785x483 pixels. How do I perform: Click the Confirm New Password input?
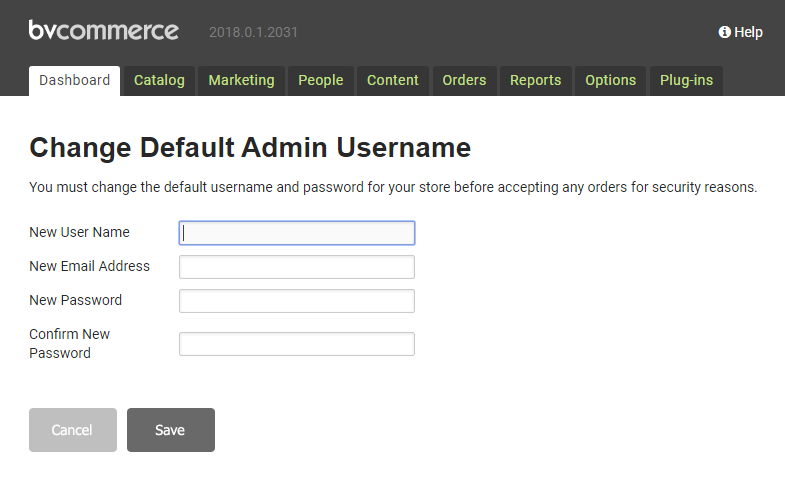pos(297,344)
